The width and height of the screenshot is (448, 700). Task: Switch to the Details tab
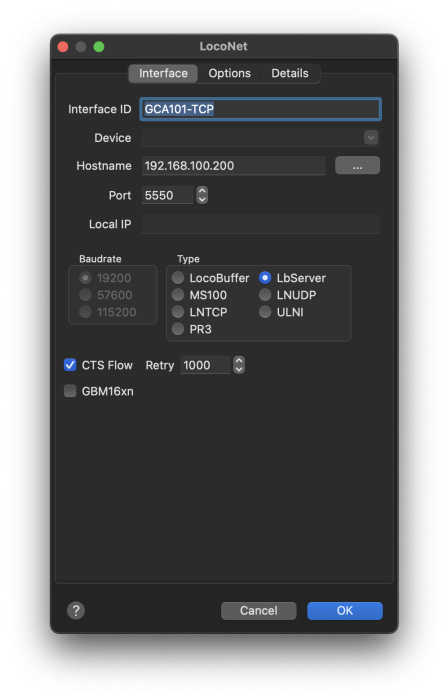pyautogui.click(x=290, y=73)
